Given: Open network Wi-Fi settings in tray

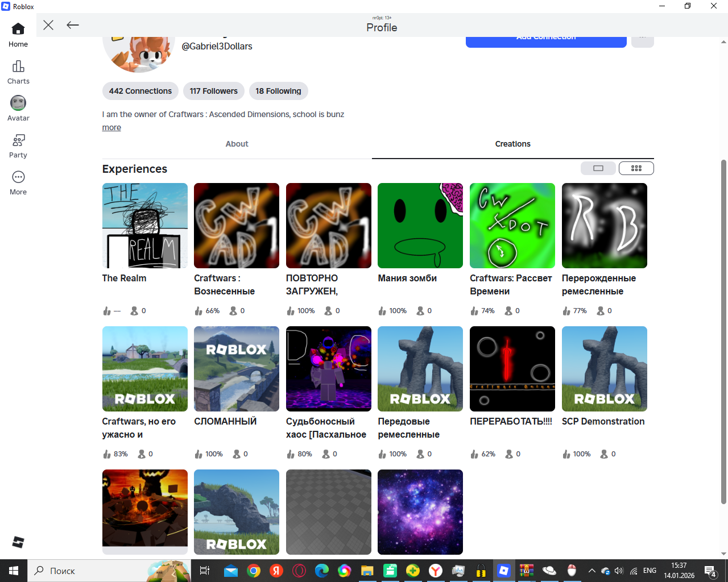Looking at the screenshot, I should point(634,571).
